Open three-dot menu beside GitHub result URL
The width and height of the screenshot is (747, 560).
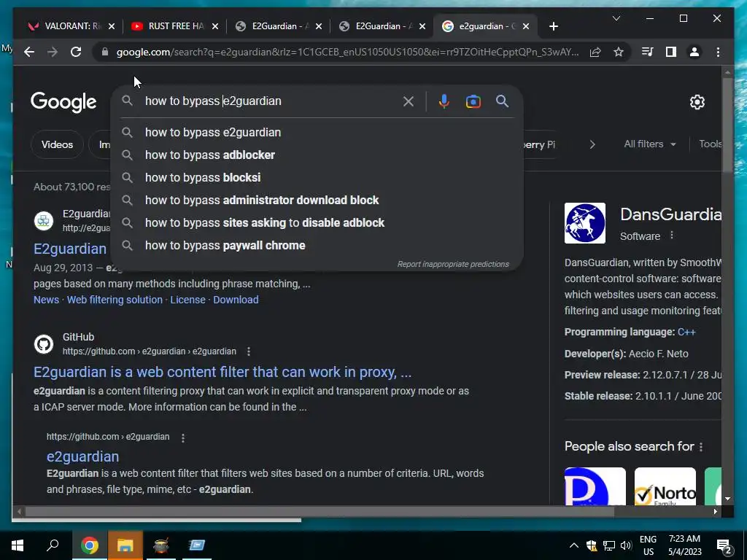(248, 351)
